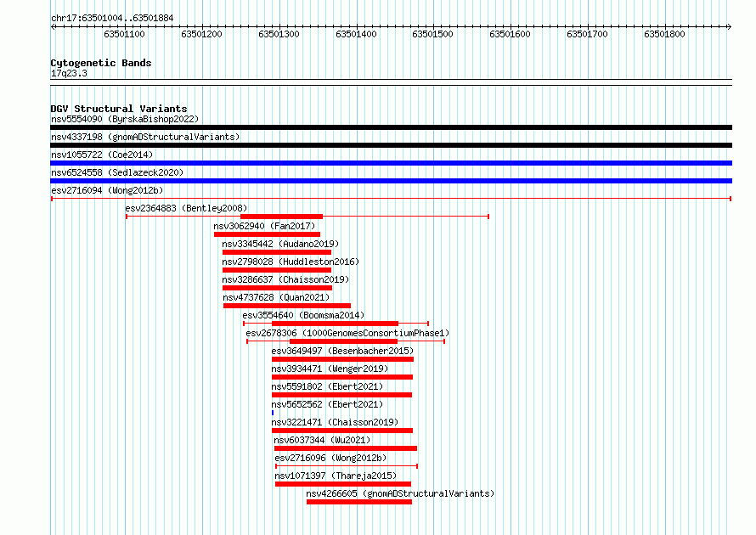
Task: Click the red bar under nsv3286637 (Chaisson2019)
Action: tap(277, 288)
